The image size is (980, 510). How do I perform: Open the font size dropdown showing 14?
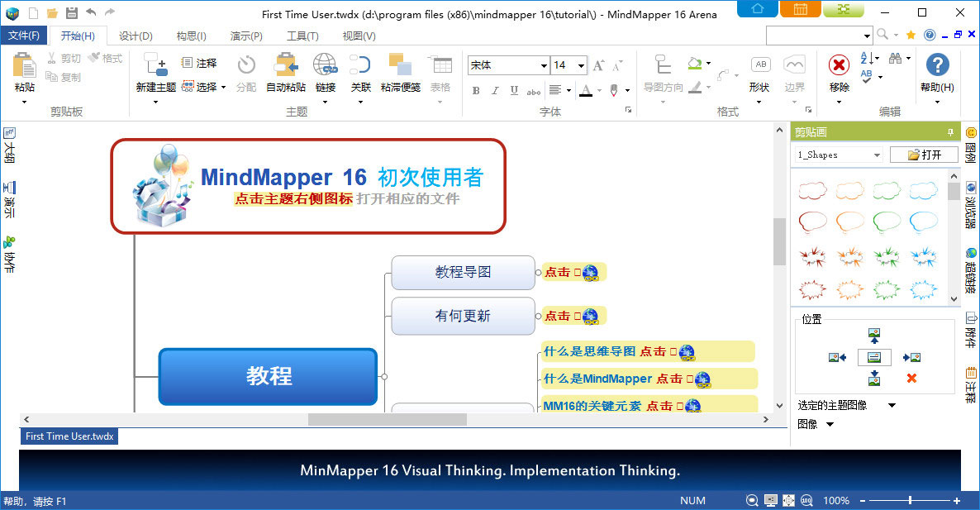(581, 65)
